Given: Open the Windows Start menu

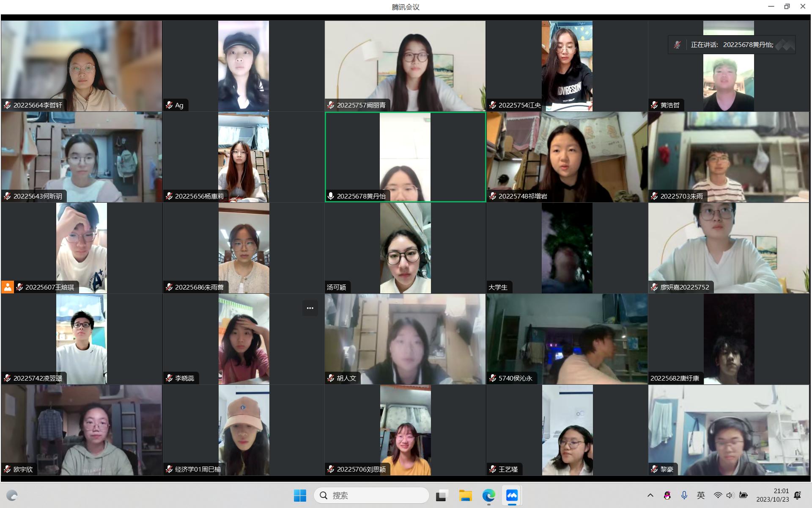Looking at the screenshot, I should [300, 495].
